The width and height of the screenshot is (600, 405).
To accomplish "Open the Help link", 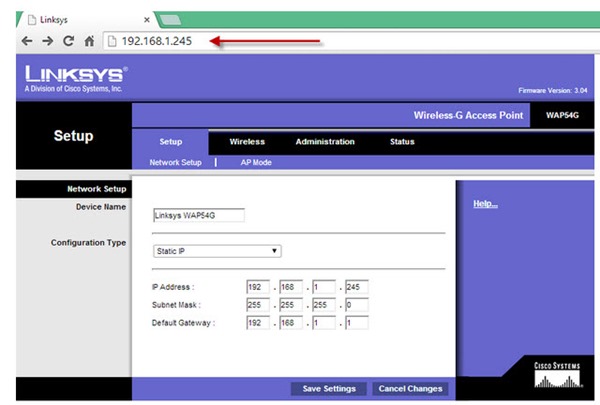I will coord(485,204).
